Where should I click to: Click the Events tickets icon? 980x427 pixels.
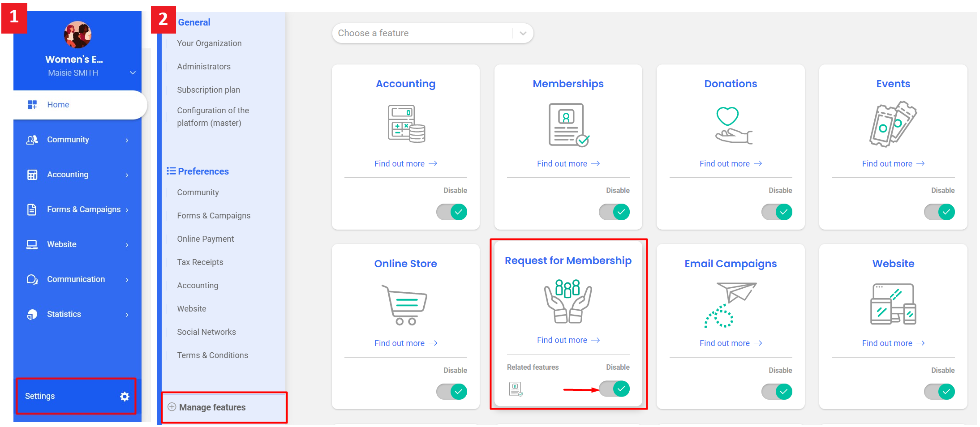(x=893, y=124)
